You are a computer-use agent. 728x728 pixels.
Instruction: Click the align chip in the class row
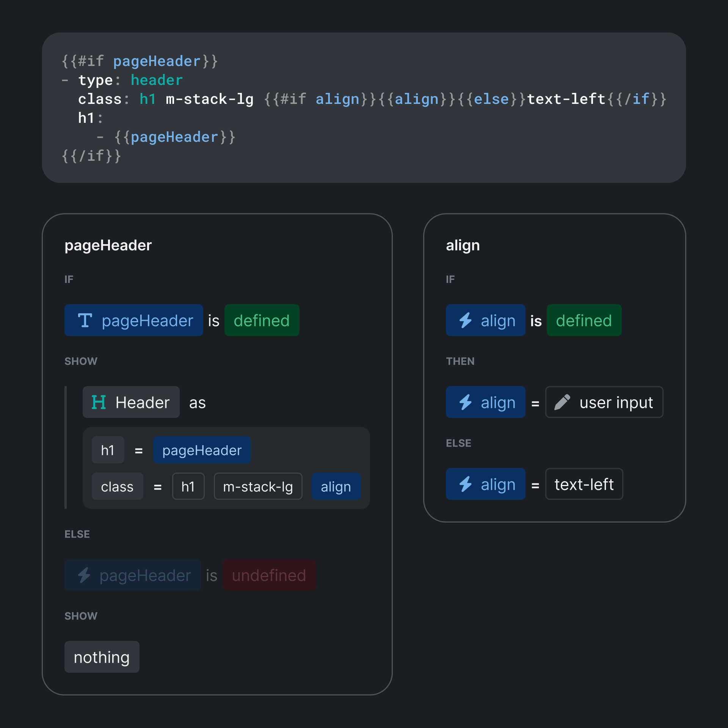click(336, 486)
